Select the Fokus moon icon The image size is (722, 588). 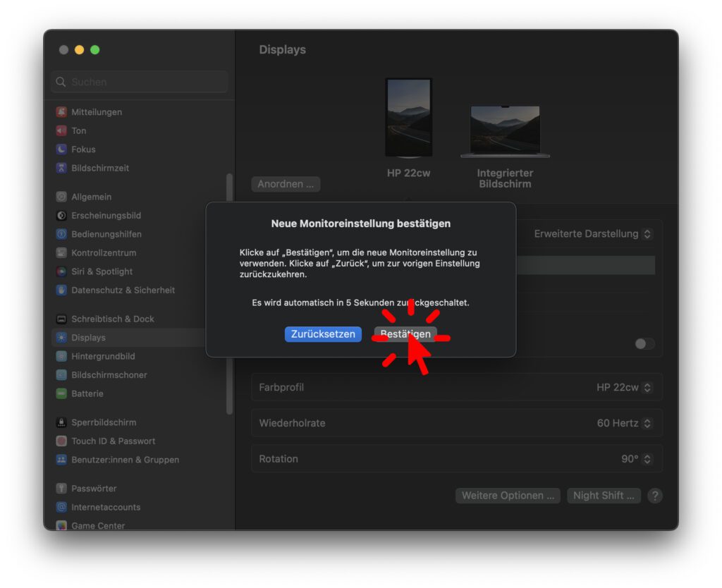point(61,149)
